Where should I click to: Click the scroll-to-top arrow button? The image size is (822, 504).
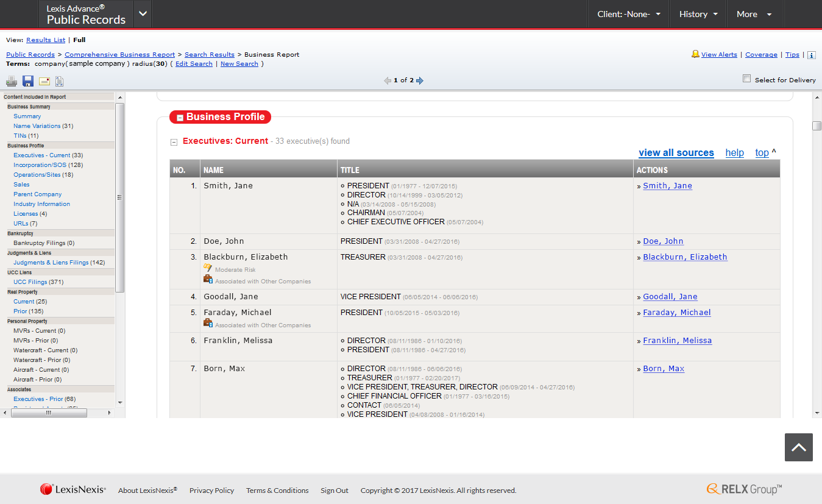798,447
